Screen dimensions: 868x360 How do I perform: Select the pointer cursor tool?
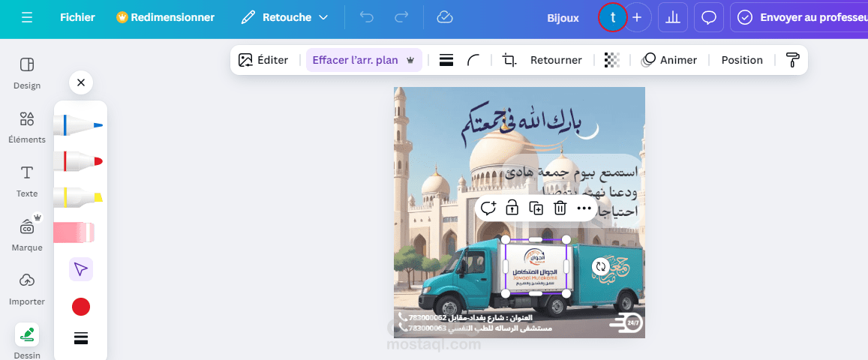[x=81, y=269]
